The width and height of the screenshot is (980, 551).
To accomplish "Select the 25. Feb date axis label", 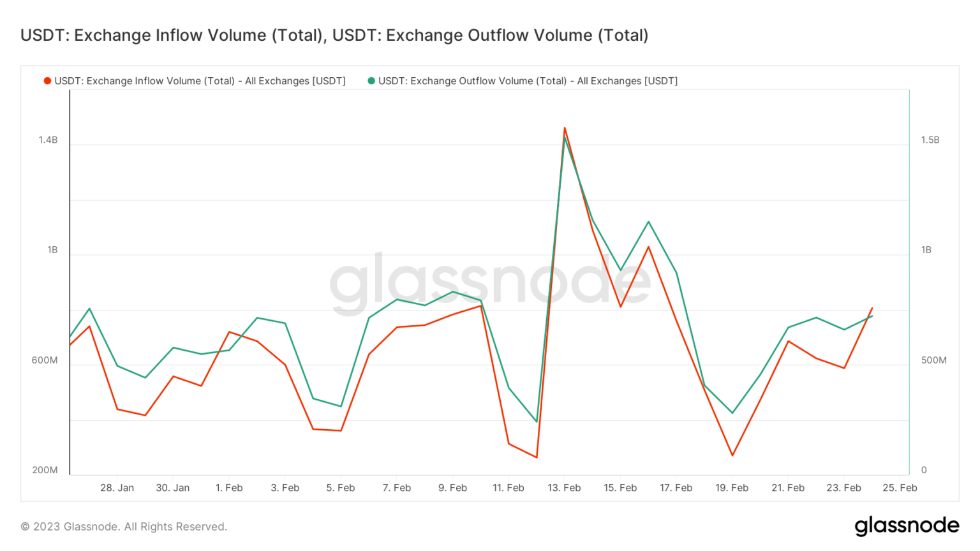I will 900,488.
